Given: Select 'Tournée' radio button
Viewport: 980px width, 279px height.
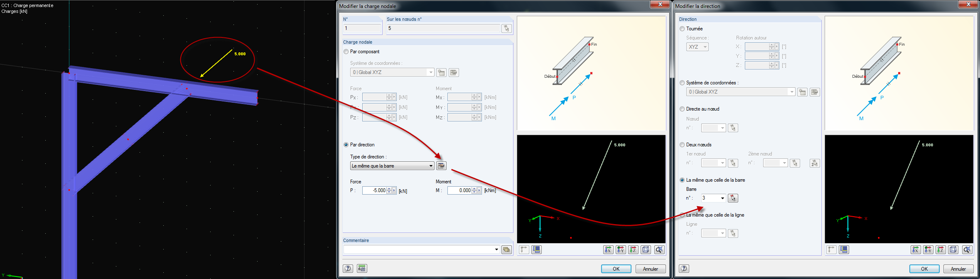Looking at the screenshot, I should (x=682, y=29).
